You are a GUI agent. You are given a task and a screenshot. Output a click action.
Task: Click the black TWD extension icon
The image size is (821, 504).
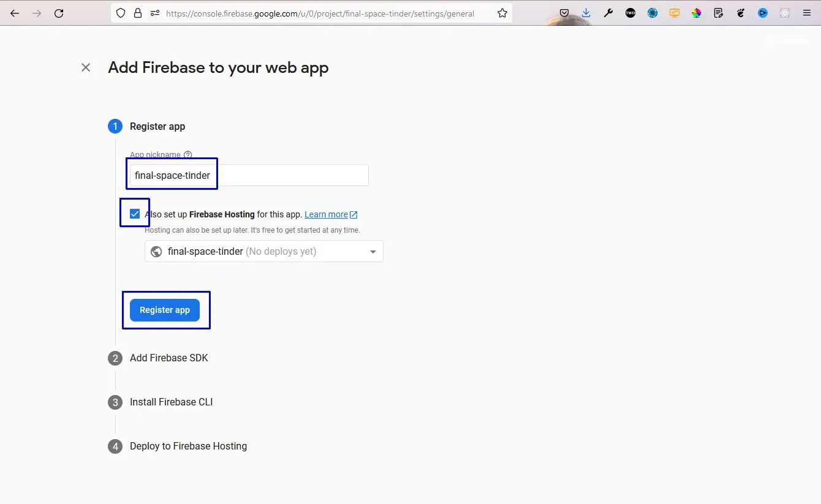[x=630, y=13]
